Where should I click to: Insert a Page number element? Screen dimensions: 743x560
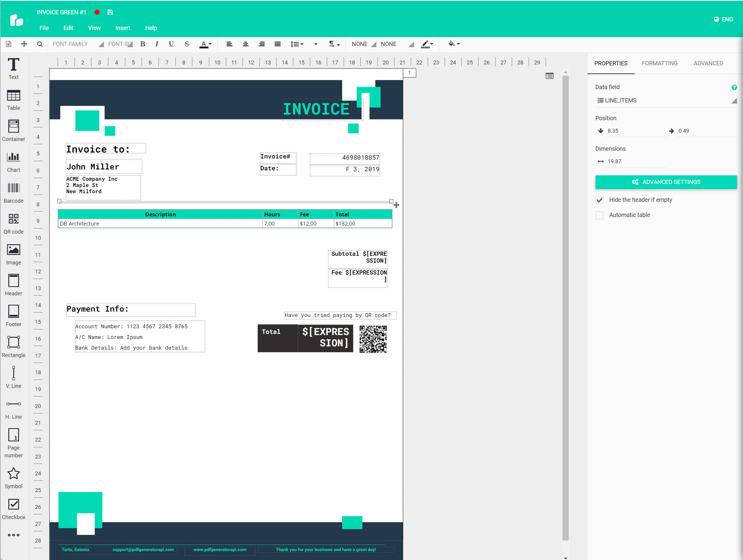[13, 443]
